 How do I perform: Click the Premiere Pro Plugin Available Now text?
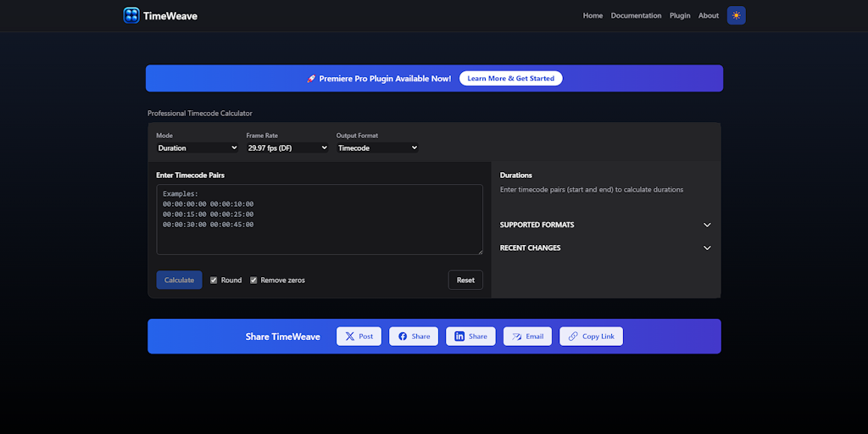pyautogui.click(x=386, y=79)
